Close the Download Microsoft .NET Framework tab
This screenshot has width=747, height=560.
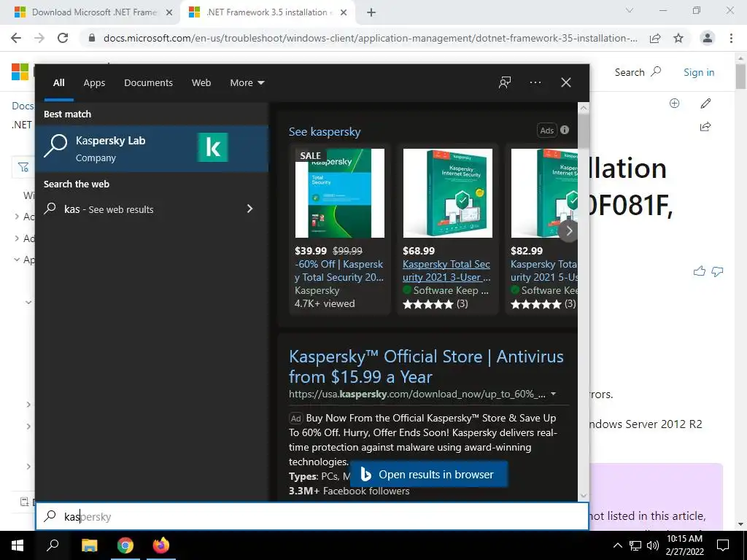(x=169, y=12)
